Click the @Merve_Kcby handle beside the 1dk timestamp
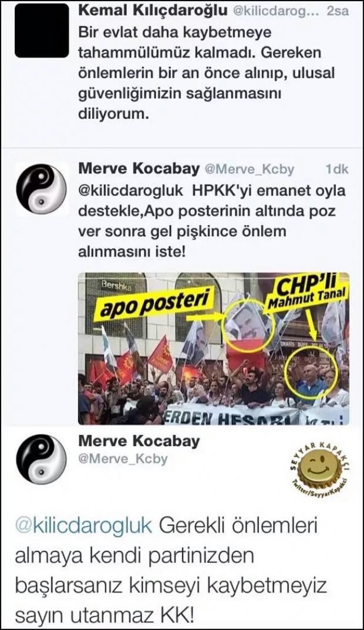The image size is (364, 630). (249, 170)
